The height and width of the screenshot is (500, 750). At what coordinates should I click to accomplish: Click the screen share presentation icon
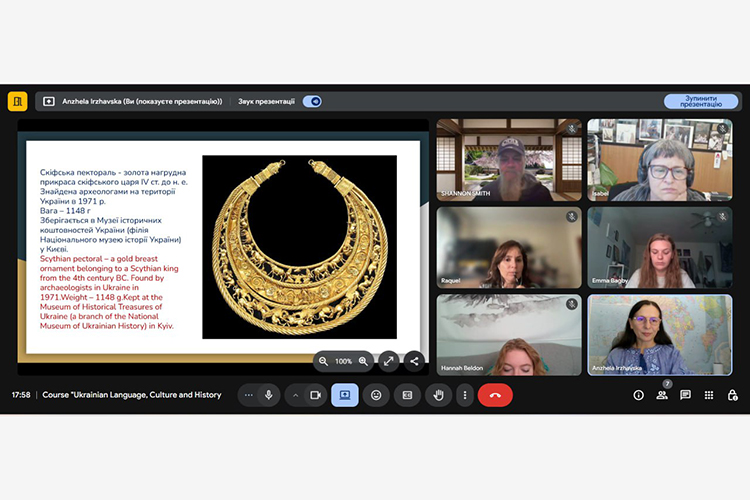pos(344,395)
